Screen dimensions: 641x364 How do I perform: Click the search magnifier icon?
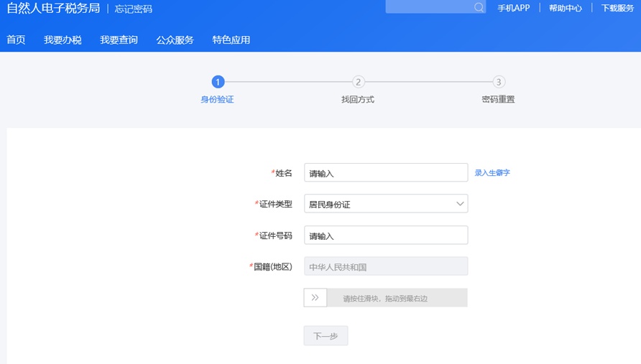[479, 7]
